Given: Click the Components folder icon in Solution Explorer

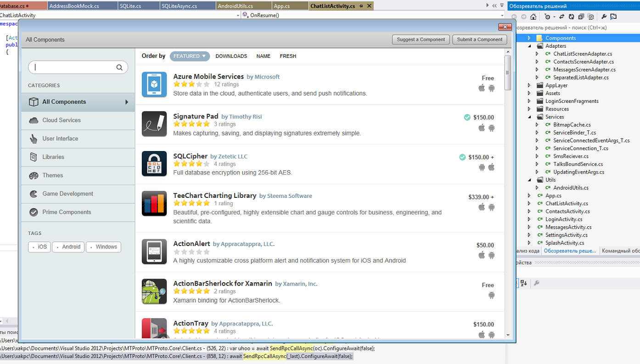Looking at the screenshot, I should (539, 38).
